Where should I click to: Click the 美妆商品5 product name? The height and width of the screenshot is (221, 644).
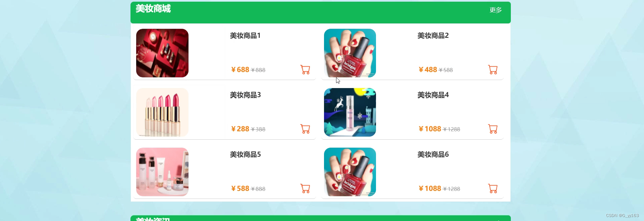(x=245, y=154)
